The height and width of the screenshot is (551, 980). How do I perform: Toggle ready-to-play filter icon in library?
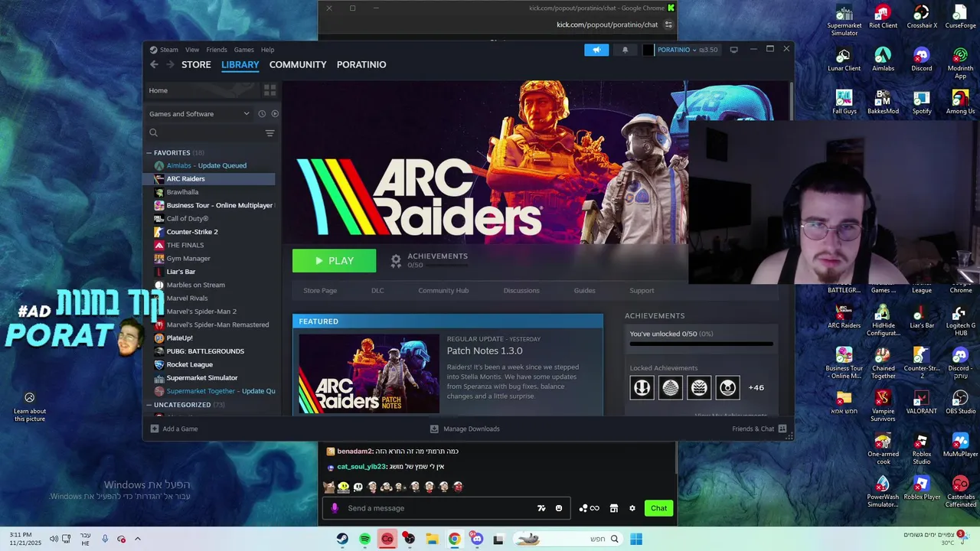tap(275, 114)
